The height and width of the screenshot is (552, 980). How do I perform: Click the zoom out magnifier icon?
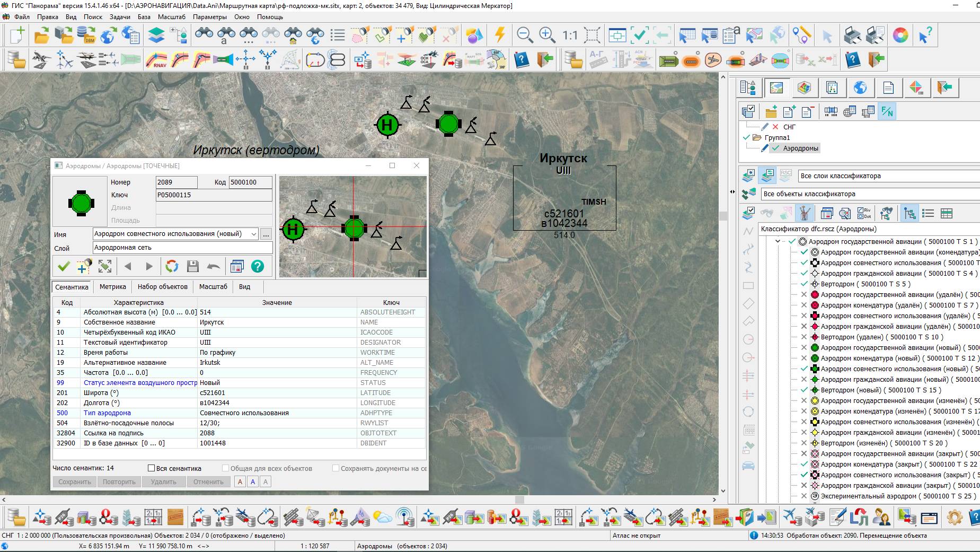coord(525,35)
